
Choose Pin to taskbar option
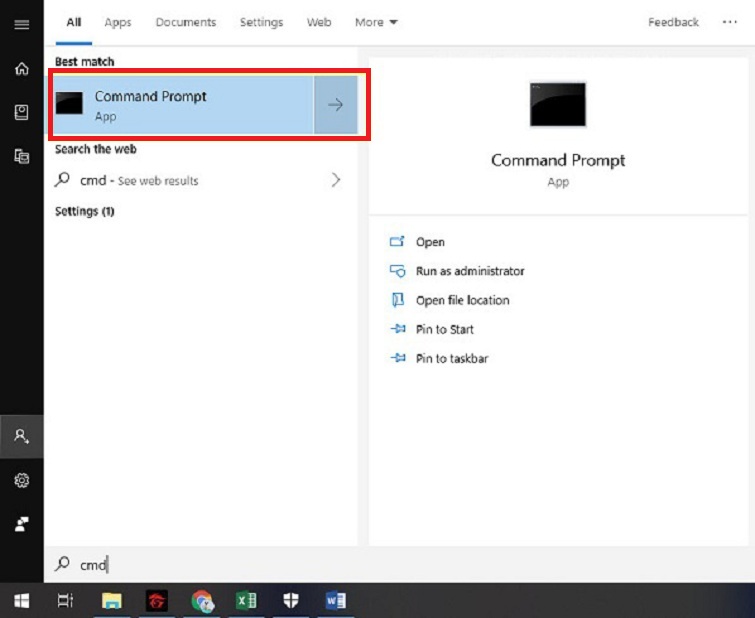point(451,358)
